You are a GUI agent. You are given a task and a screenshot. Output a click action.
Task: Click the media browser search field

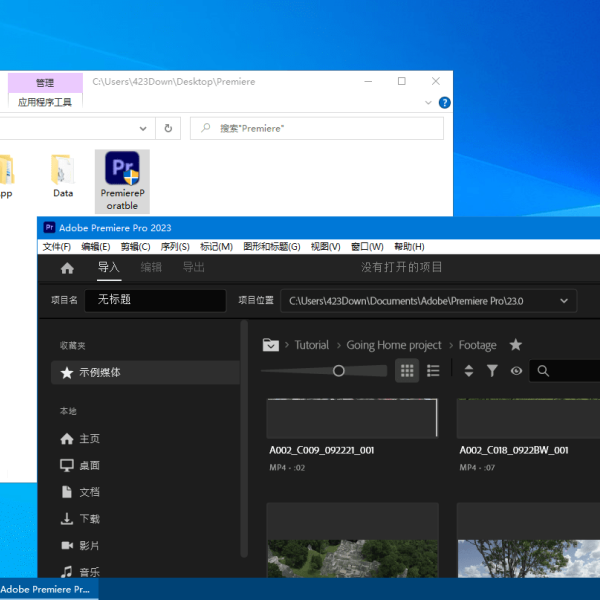[564, 370]
